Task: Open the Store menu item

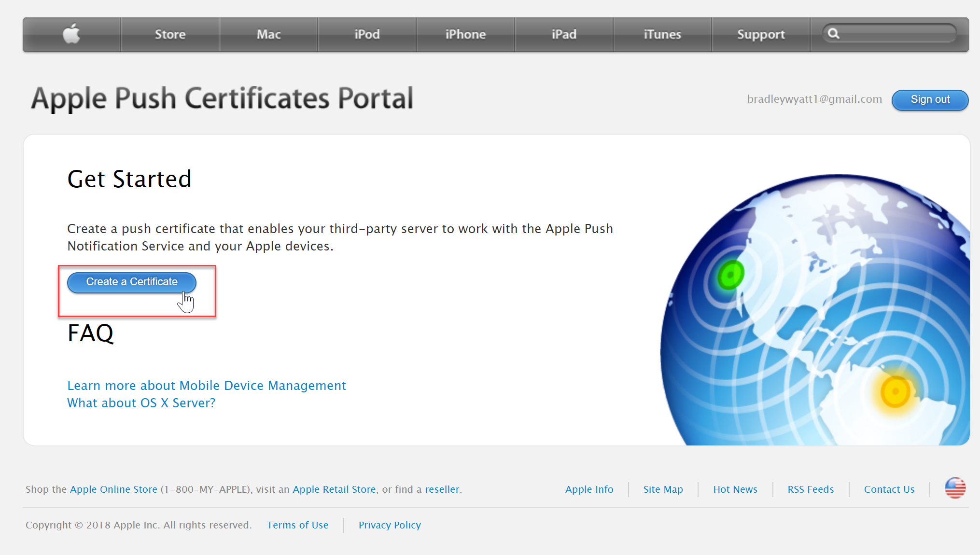Action: coord(170,34)
